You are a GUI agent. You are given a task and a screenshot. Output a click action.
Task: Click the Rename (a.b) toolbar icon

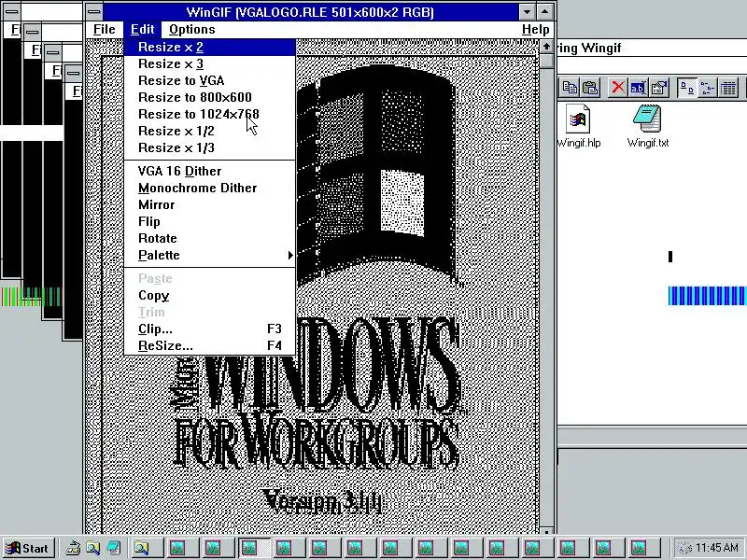pos(638,88)
